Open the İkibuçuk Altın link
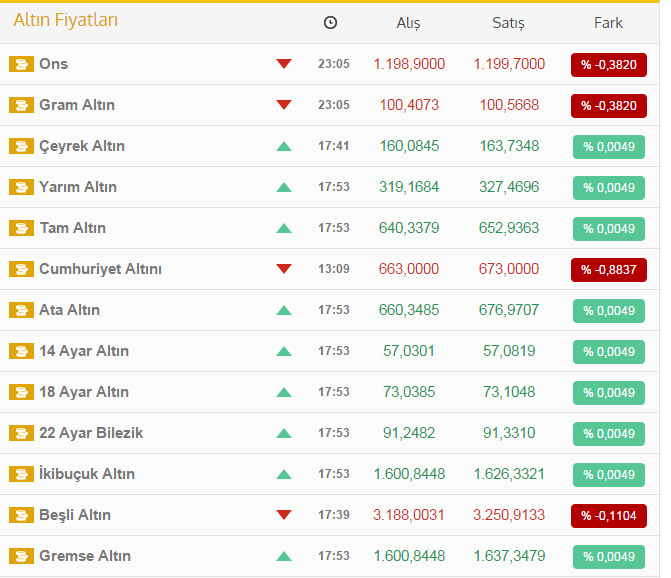671x578 pixels. pyautogui.click(x=87, y=474)
